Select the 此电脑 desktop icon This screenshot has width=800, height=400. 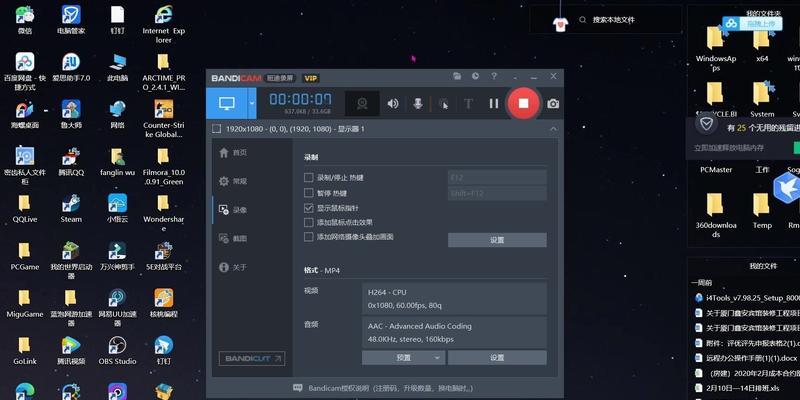117,67
